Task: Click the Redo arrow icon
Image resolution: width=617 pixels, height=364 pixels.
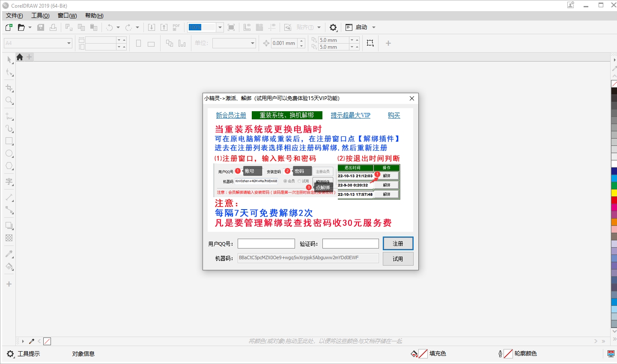Action: (128, 27)
